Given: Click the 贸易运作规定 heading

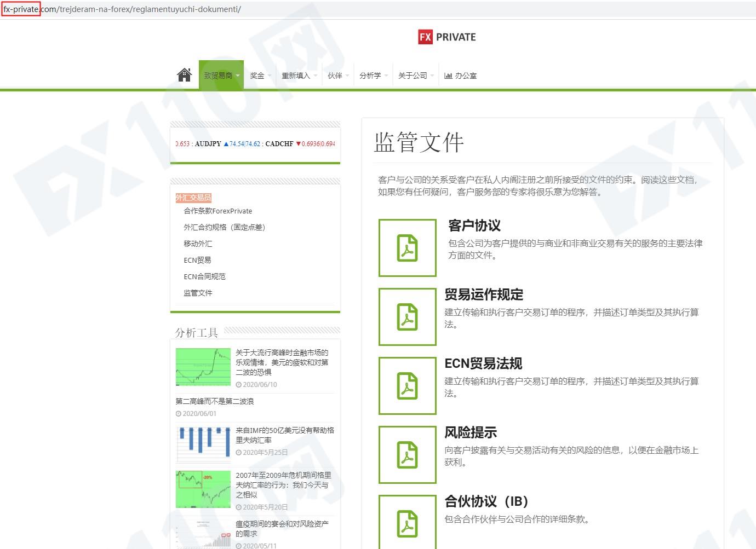Looking at the screenshot, I should coord(484,294).
